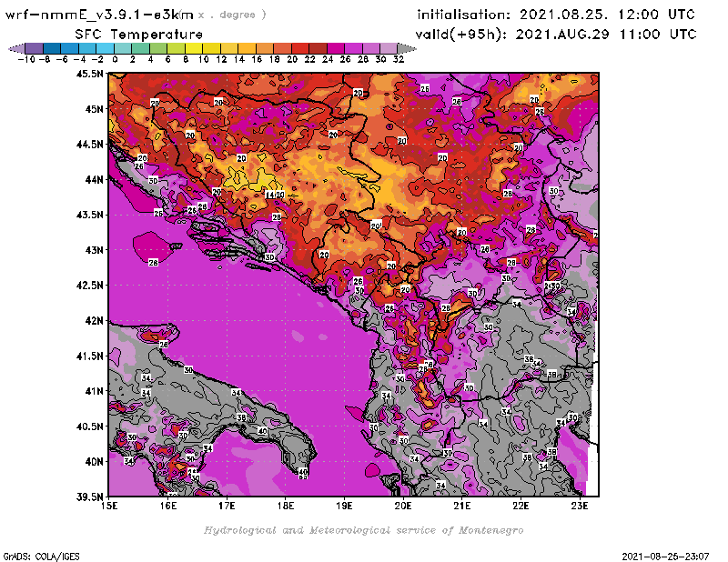The width and height of the screenshot is (728, 562).
Task: Click the lavender arrow at the colorbar's left end
Action: [16, 48]
